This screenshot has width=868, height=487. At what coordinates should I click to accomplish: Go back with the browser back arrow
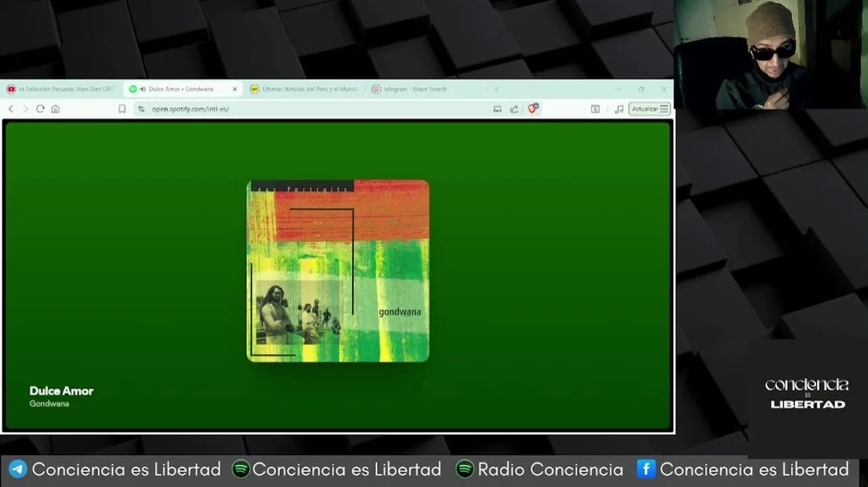11,109
